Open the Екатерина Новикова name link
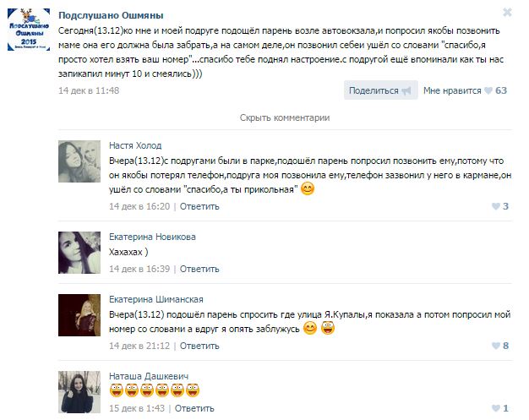 (x=152, y=237)
